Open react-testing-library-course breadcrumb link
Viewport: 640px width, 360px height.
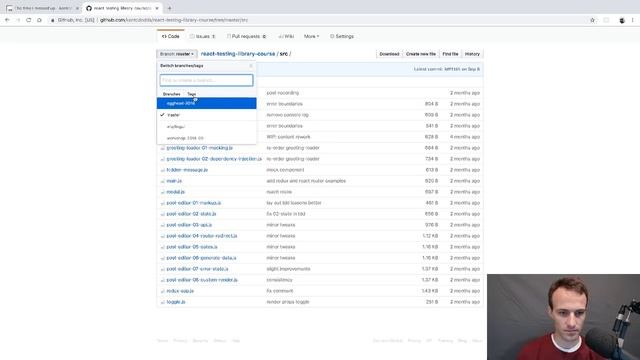pos(238,54)
